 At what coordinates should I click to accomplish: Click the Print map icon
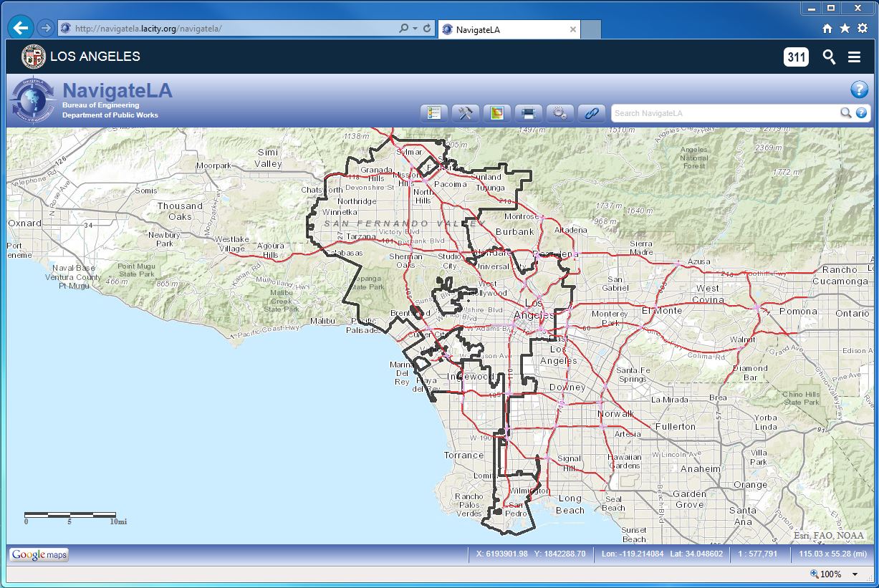coord(529,113)
